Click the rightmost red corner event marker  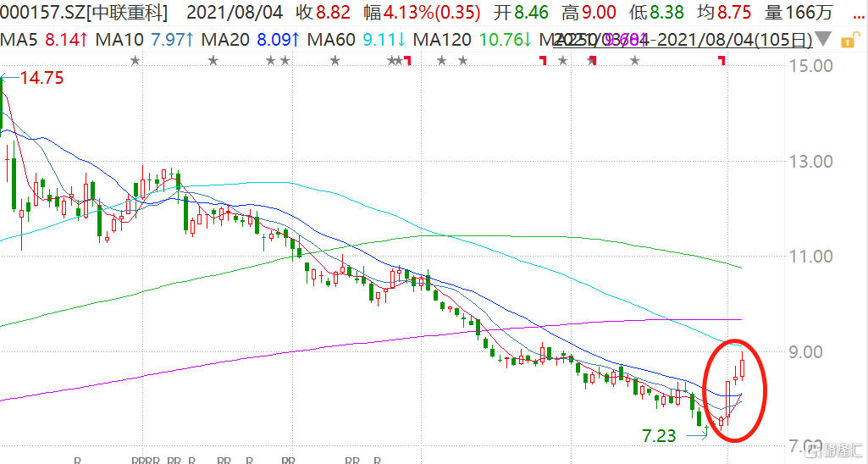[721, 60]
